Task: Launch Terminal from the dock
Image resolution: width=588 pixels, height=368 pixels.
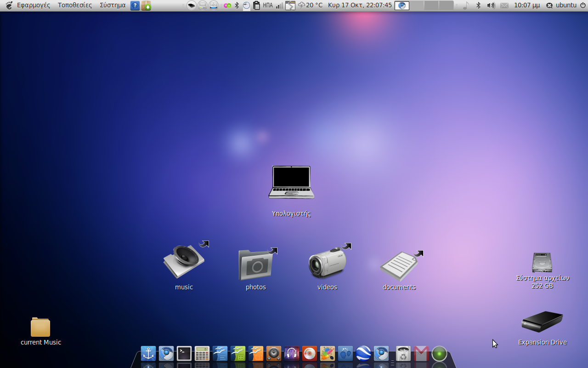Action: [184, 353]
